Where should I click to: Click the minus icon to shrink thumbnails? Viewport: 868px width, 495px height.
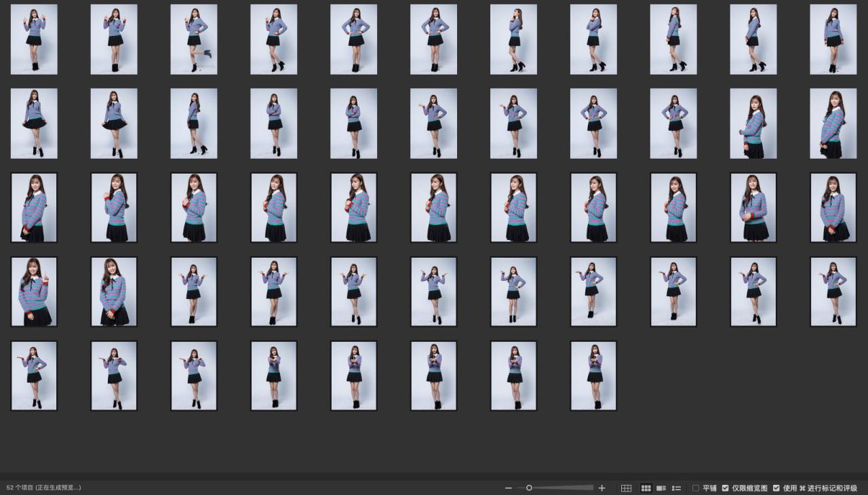pos(509,488)
